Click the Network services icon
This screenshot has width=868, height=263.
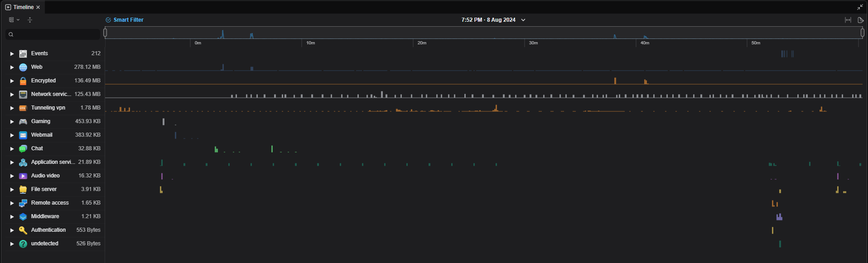(x=23, y=94)
